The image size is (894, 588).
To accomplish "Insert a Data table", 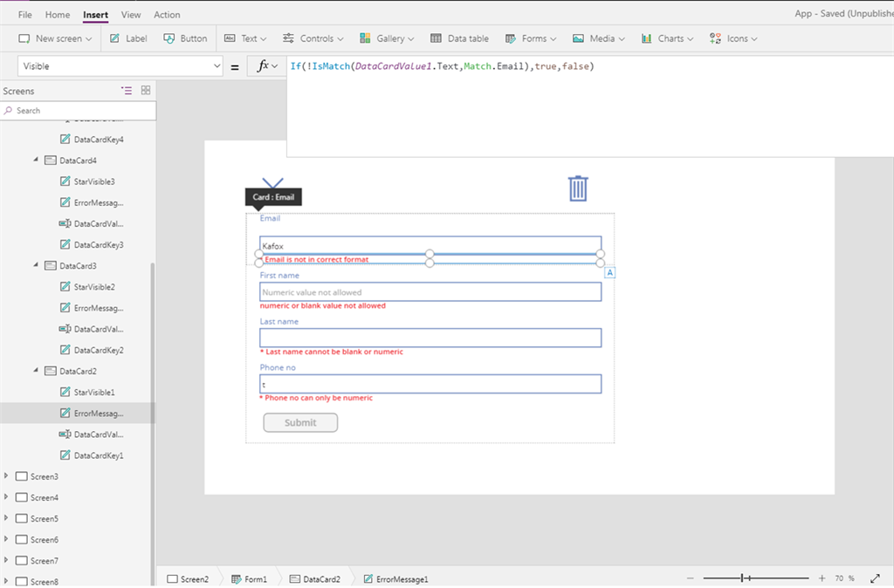I will click(459, 38).
